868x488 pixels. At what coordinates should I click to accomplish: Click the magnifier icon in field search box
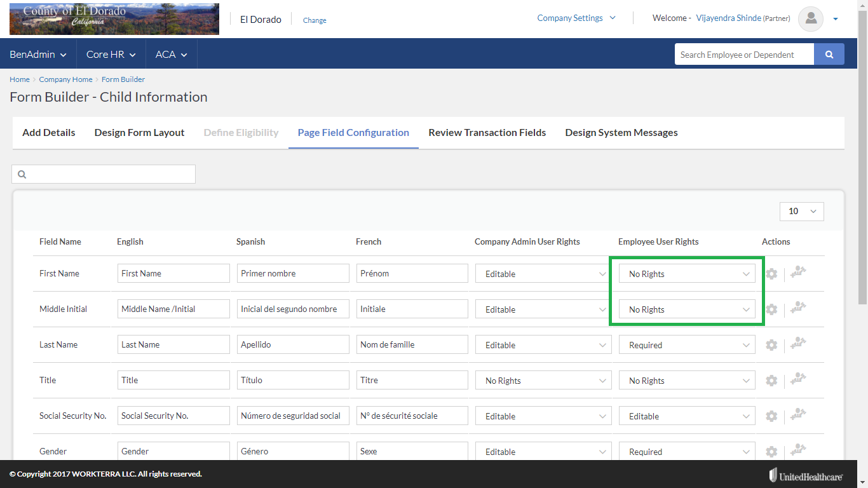tap(22, 174)
